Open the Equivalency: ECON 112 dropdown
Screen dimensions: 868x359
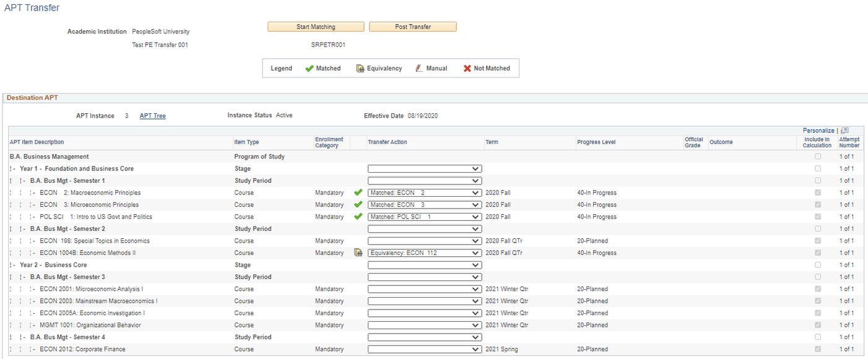point(425,253)
